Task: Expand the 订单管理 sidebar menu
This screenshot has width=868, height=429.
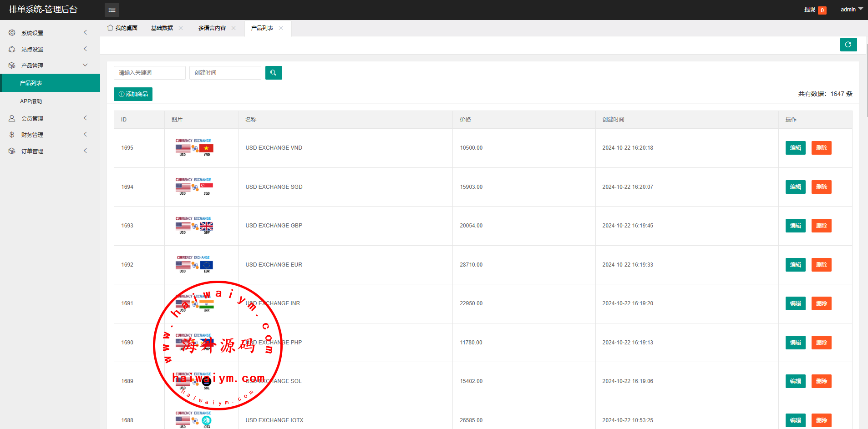Action: (50, 151)
